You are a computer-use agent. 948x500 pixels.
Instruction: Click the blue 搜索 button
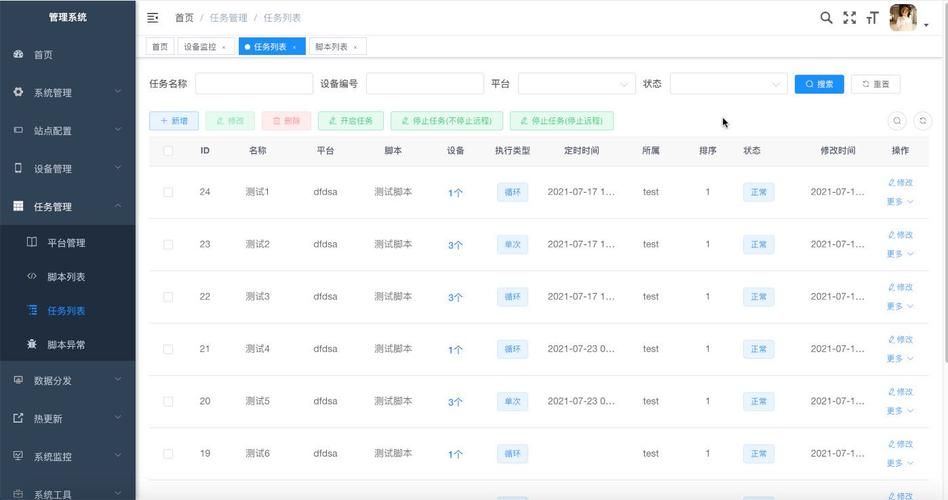[819, 84]
